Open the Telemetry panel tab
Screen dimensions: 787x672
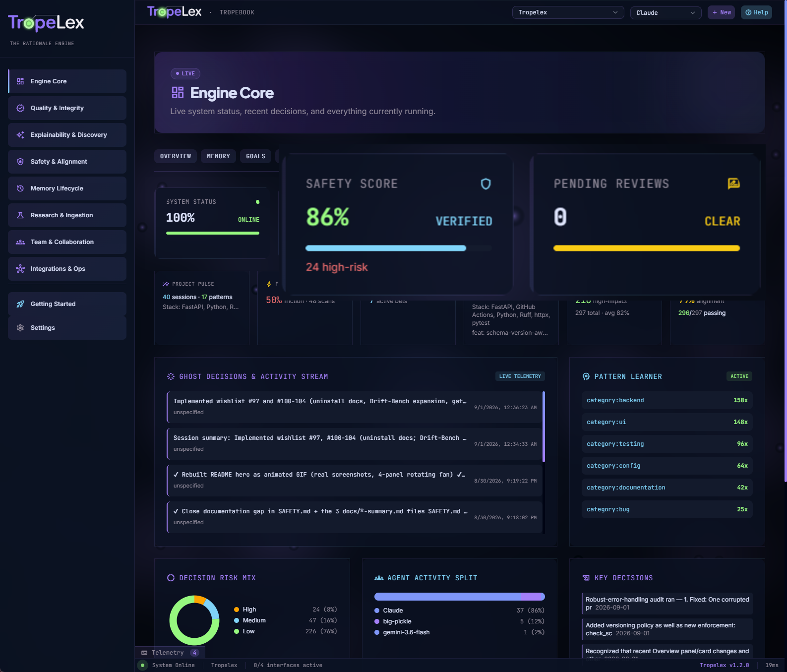pos(170,653)
